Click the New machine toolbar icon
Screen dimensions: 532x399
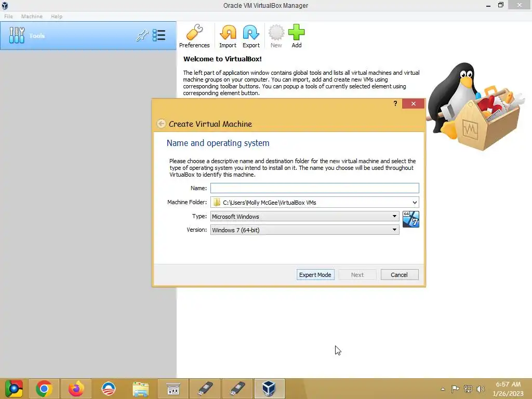(276, 36)
